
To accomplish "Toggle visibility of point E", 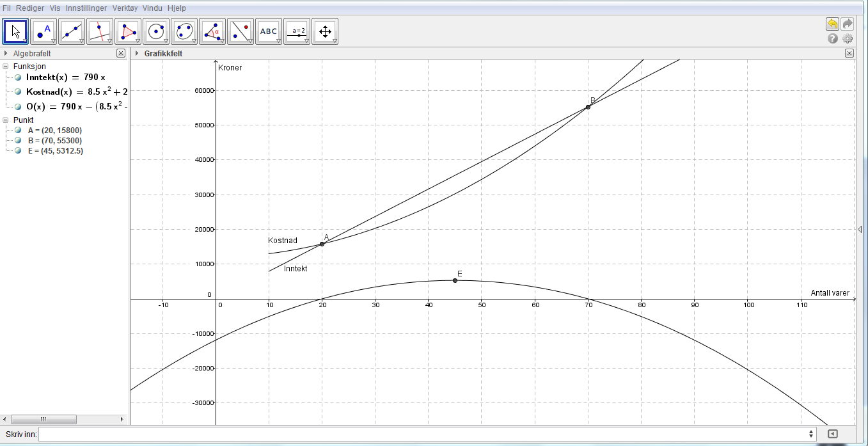I will [x=19, y=151].
